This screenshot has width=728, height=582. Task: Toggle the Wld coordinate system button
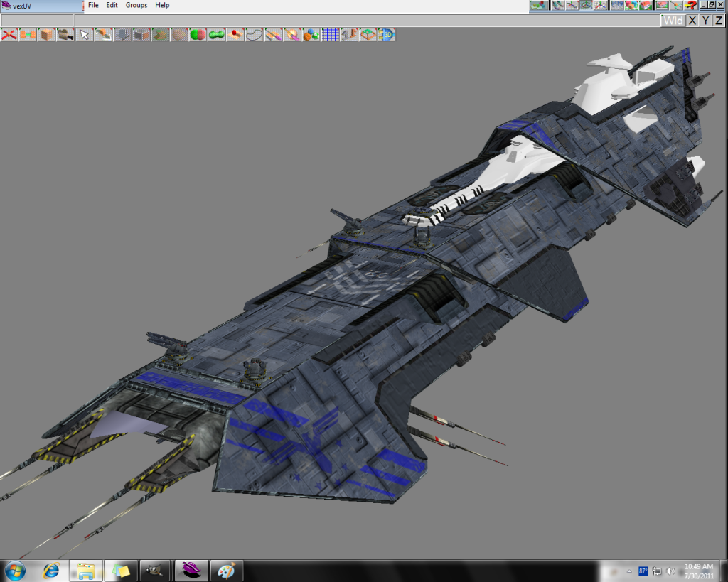coord(673,21)
